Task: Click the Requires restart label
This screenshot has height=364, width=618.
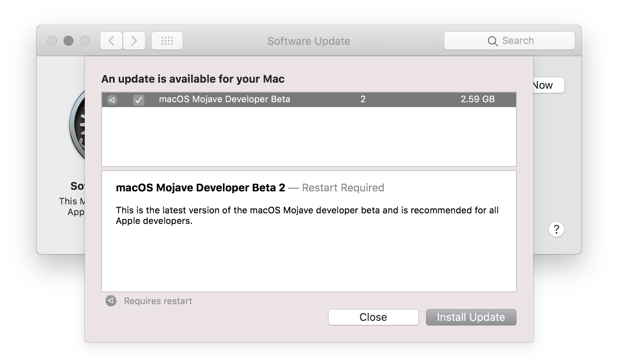Action: (x=158, y=301)
